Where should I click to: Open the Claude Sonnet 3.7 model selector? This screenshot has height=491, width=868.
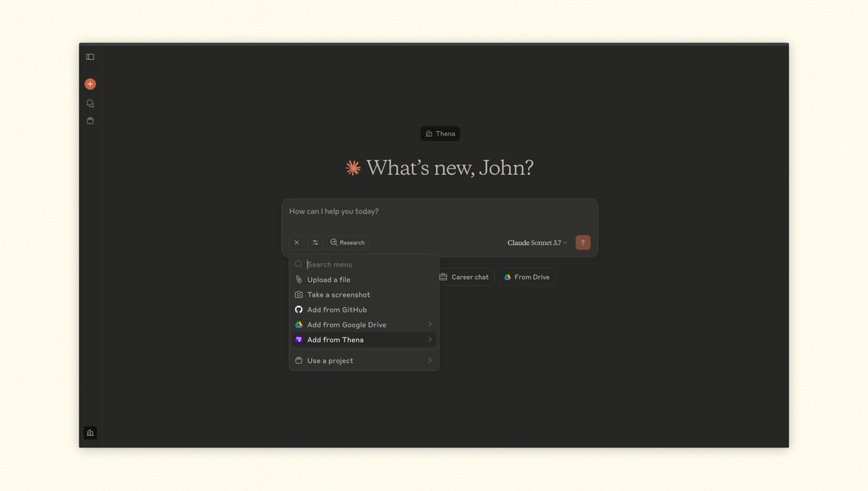[537, 243]
